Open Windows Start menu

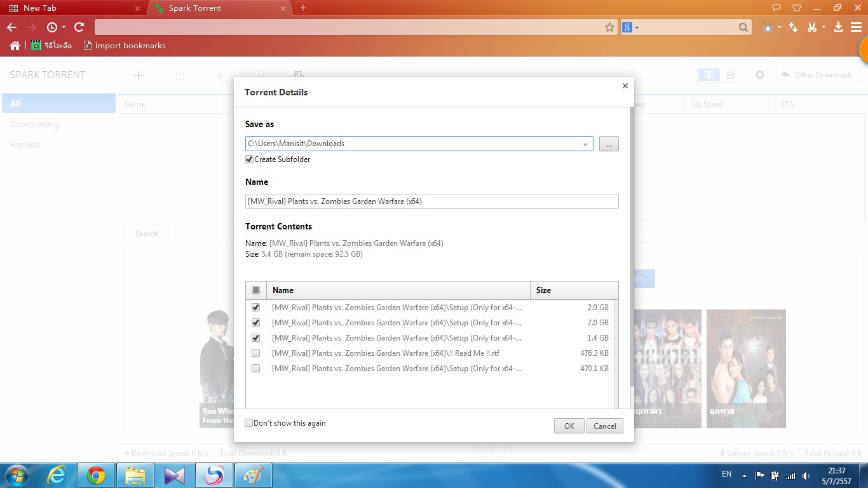coord(16,475)
